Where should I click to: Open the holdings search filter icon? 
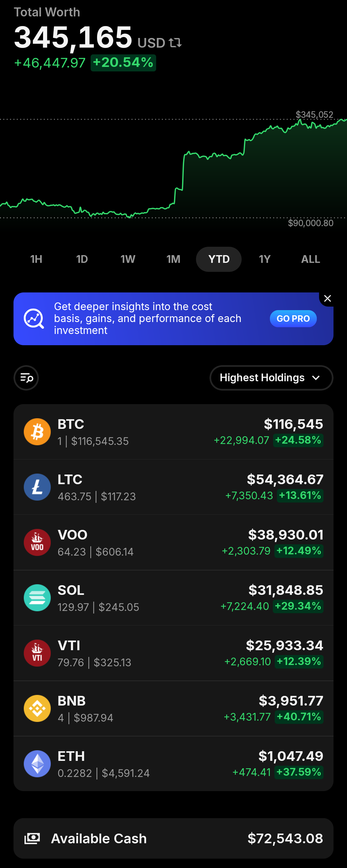[x=26, y=378]
